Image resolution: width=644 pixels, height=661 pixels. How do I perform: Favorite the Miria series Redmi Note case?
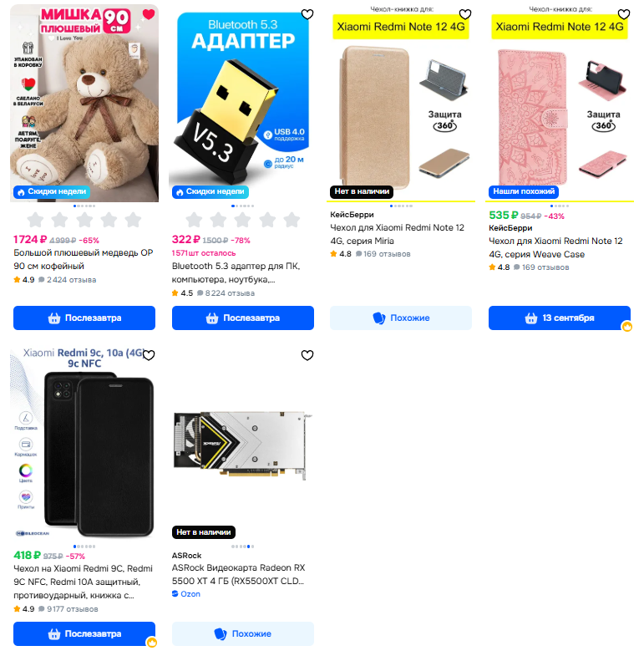click(x=465, y=14)
